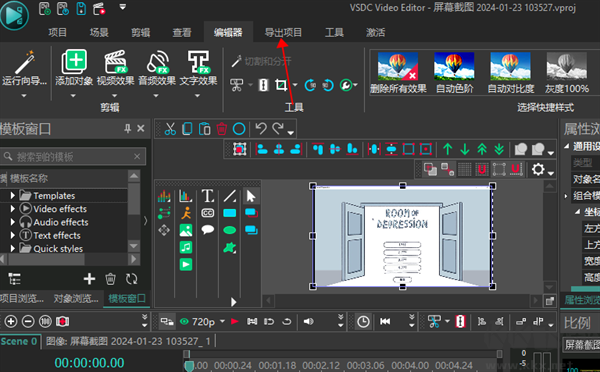
Task: Toggle the preview eye icon beside 720p
Action: coord(184,321)
